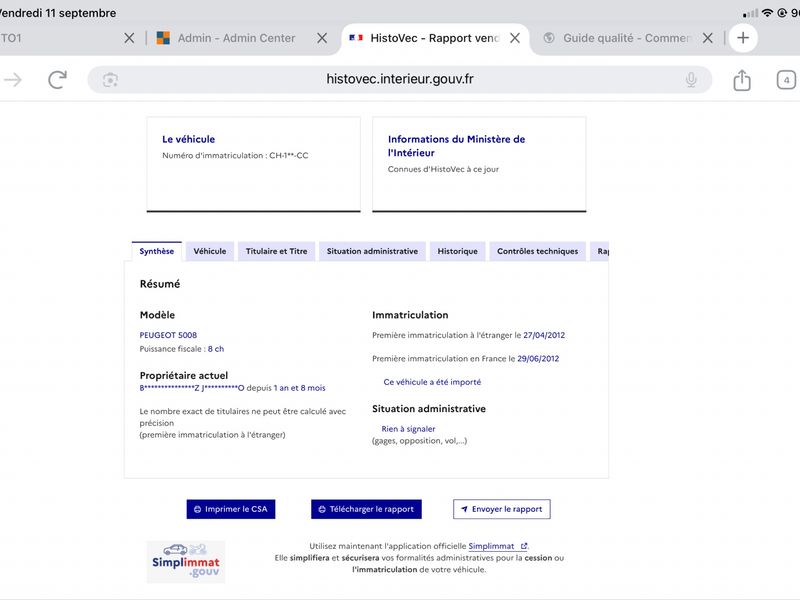
Task: Open the Contrôles techniques tab
Action: click(538, 251)
